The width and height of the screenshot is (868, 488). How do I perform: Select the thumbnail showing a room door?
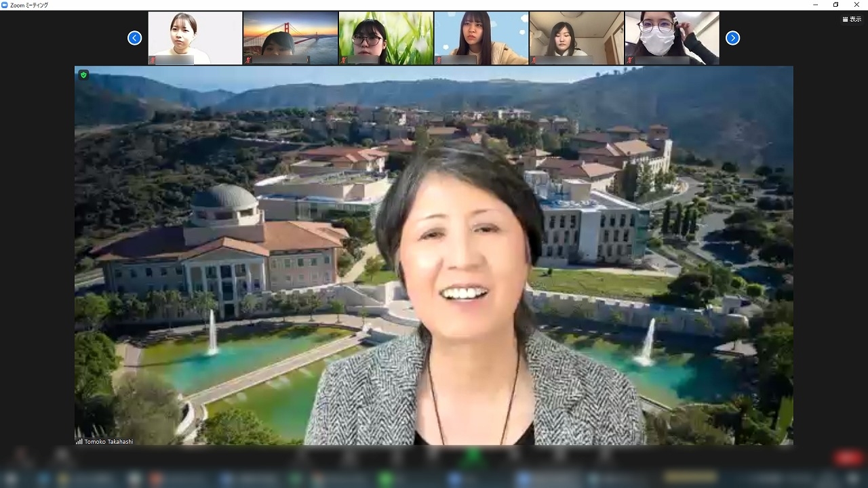(x=576, y=38)
